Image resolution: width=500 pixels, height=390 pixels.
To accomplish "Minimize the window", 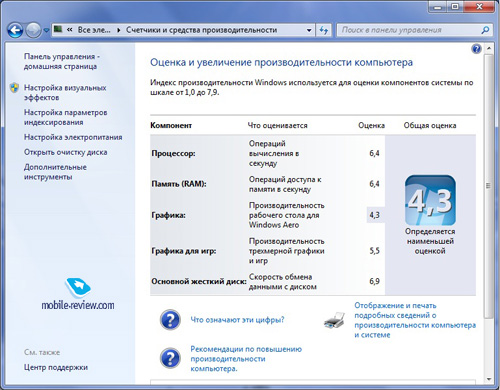I will tap(438, 7).
